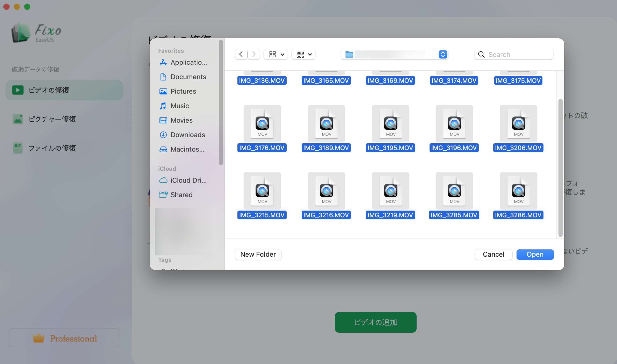Select Movies in the sidebar
The height and width of the screenshot is (364, 617).
pos(181,120)
